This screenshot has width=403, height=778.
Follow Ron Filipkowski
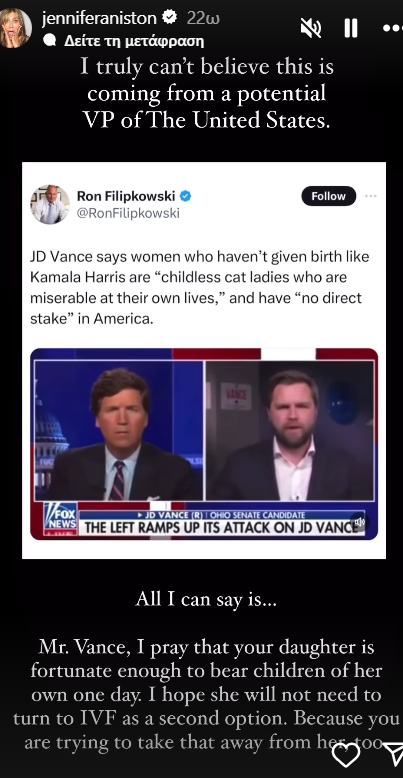[x=329, y=196]
